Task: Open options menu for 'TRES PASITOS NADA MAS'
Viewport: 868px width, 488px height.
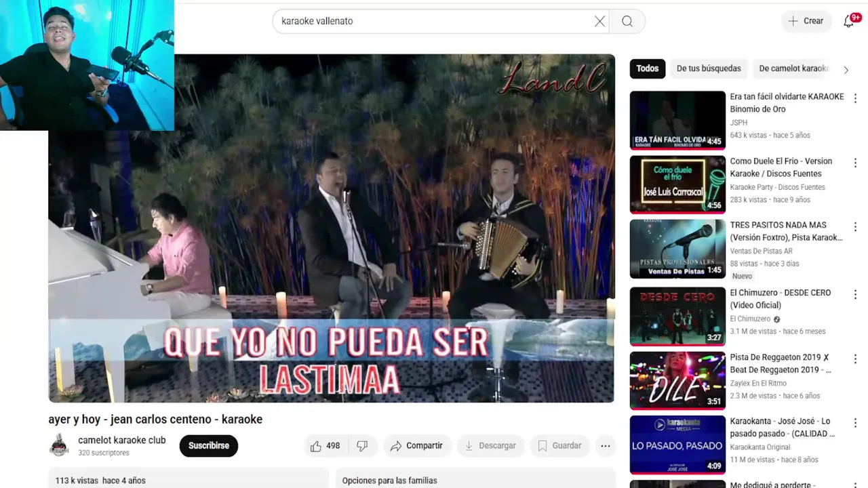Action: click(855, 226)
